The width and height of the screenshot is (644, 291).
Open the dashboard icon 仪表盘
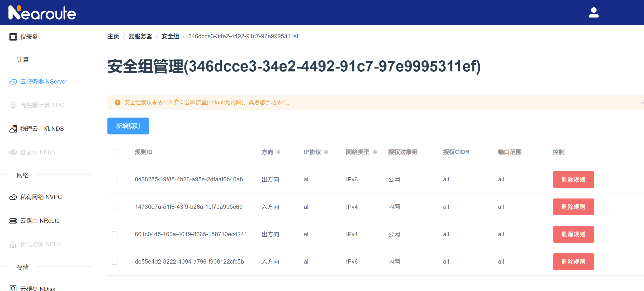13,37
